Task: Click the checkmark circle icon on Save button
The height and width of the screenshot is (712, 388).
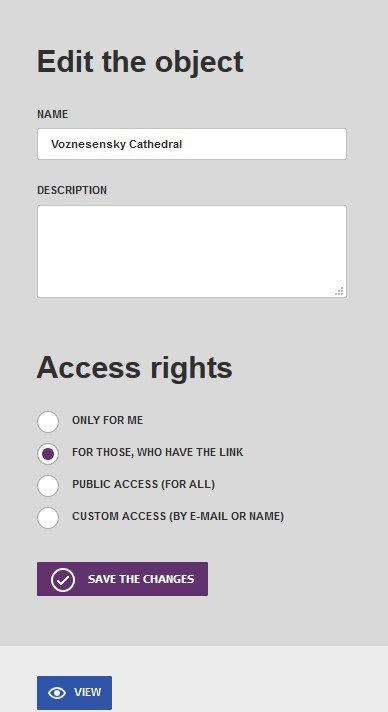Action: point(63,580)
